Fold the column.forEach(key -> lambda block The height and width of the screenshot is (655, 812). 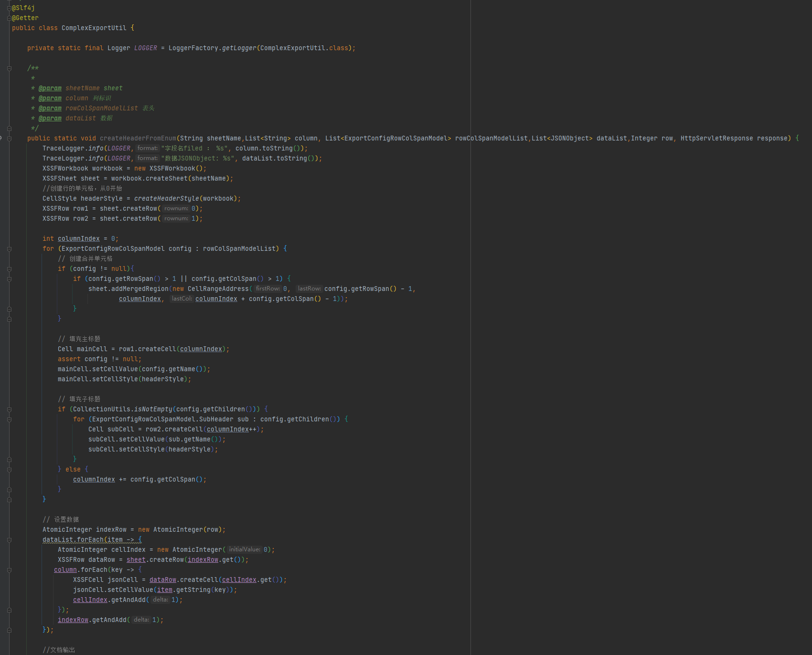pos(9,570)
